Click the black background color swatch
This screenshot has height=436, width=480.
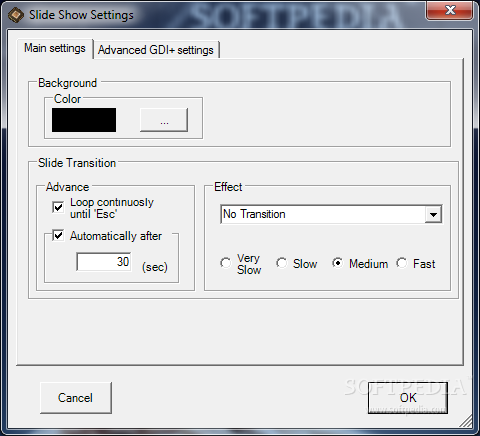click(84, 120)
